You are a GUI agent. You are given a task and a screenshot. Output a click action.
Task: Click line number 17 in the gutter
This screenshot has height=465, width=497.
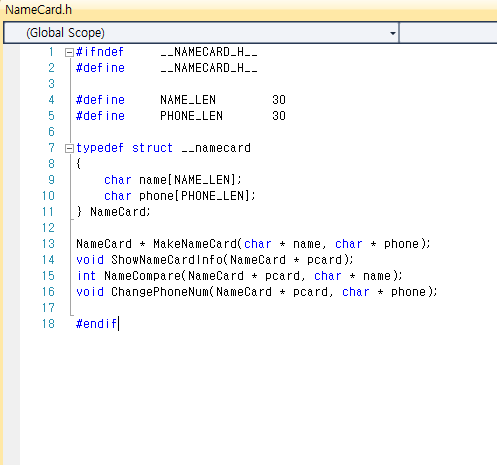(x=48, y=308)
